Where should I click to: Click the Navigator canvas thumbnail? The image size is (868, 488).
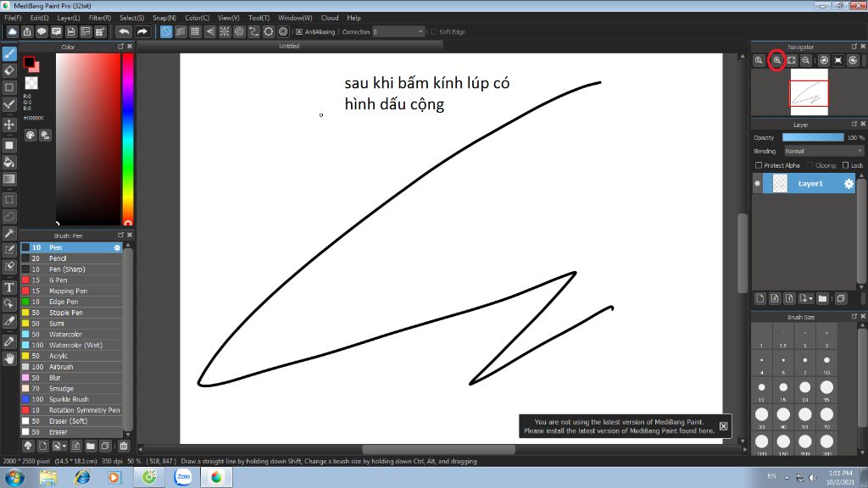[809, 92]
